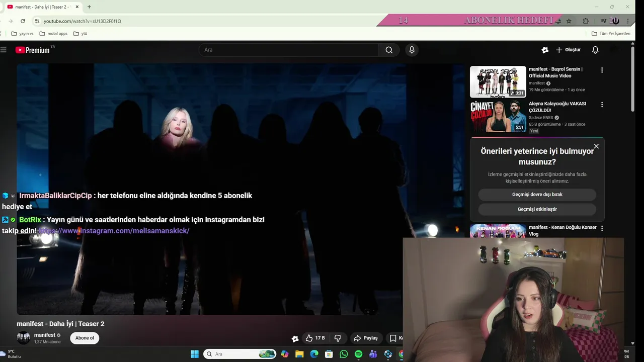
Task: Dislike the video with thumbs down
Action: point(338,338)
